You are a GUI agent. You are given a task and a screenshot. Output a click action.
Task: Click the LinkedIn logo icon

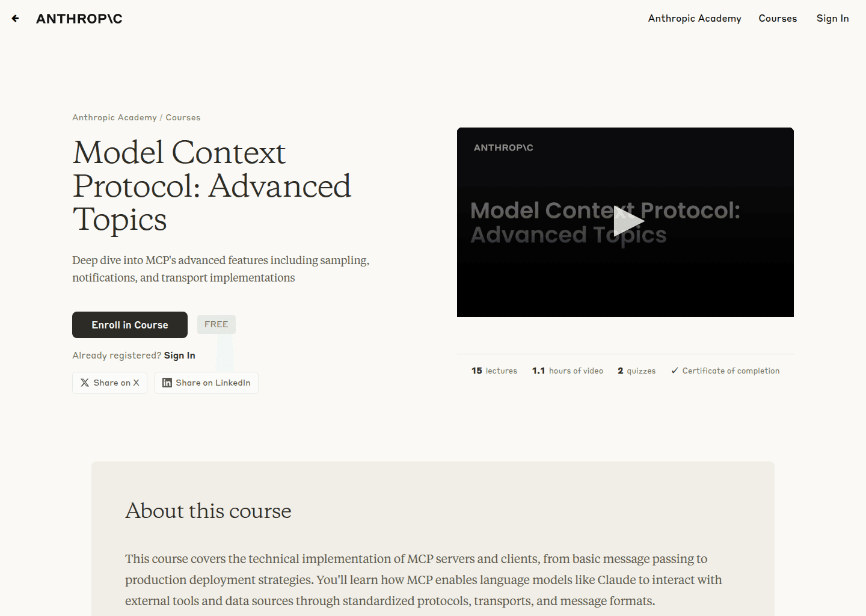coord(167,383)
